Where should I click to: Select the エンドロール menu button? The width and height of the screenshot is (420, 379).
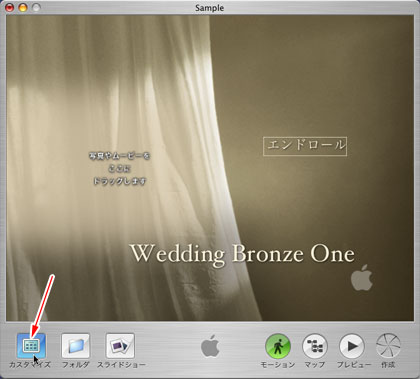(305, 146)
